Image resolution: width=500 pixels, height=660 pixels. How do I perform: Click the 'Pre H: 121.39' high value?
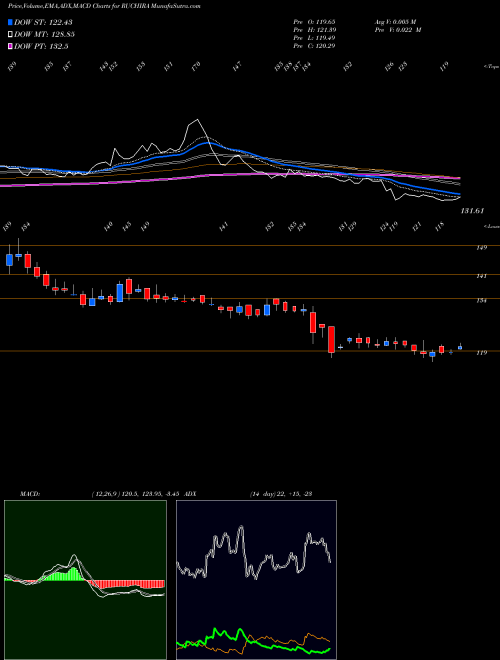(x=314, y=29)
